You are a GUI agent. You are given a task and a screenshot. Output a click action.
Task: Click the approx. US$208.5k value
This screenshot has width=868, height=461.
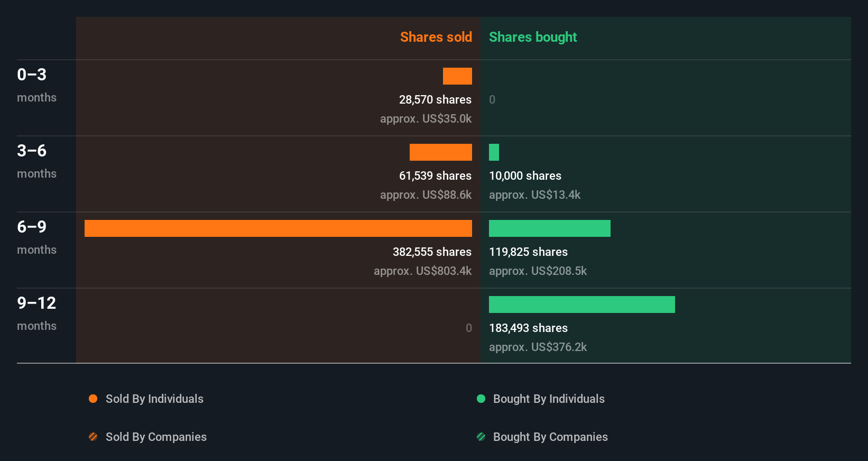538,271
